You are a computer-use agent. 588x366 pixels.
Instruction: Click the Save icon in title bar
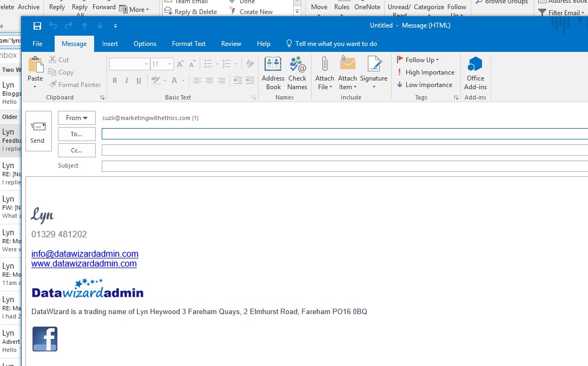click(37, 26)
